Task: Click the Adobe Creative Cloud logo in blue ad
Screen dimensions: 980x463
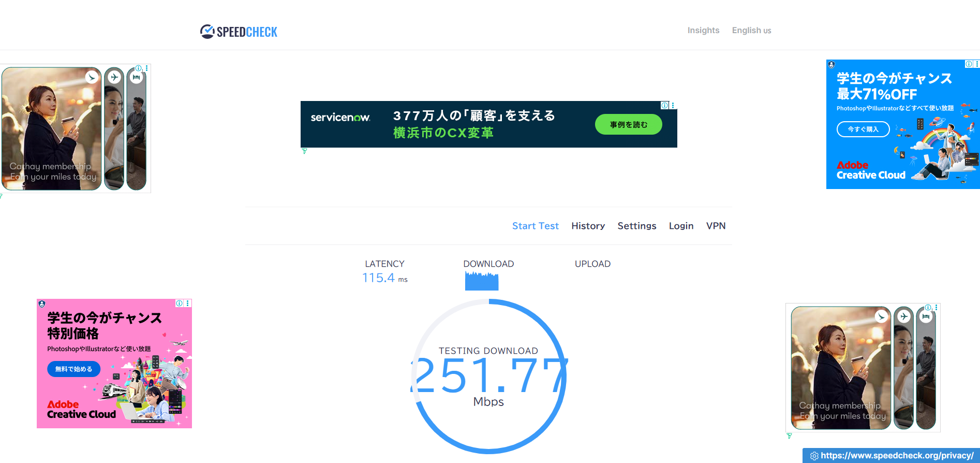Action: pos(871,170)
